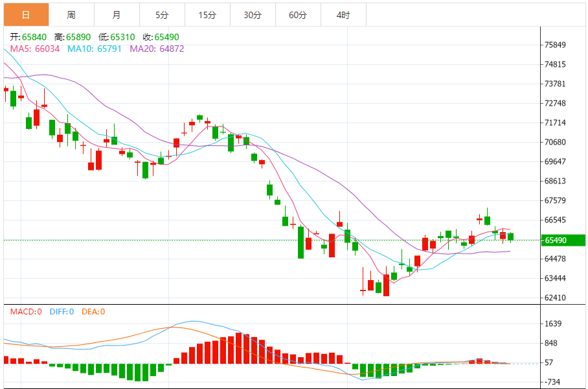Click the 高:65890 high price value

pyautogui.click(x=73, y=37)
